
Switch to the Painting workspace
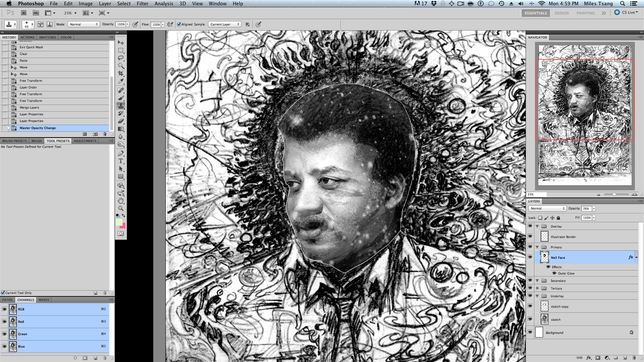[586, 13]
